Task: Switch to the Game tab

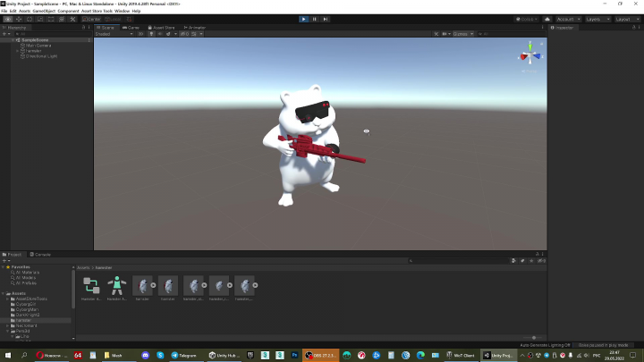Action: [x=131, y=28]
